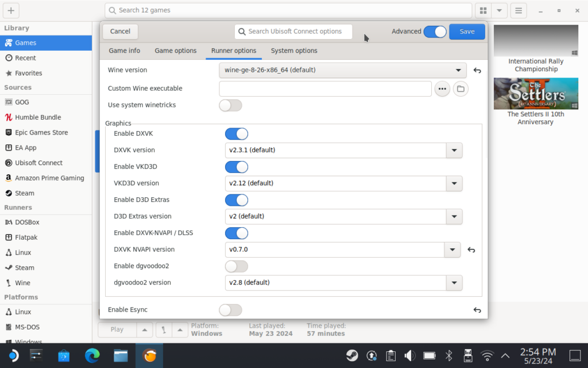Open folder for Custom Wine executable
588x368 pixels.
[x=461, y=89]
